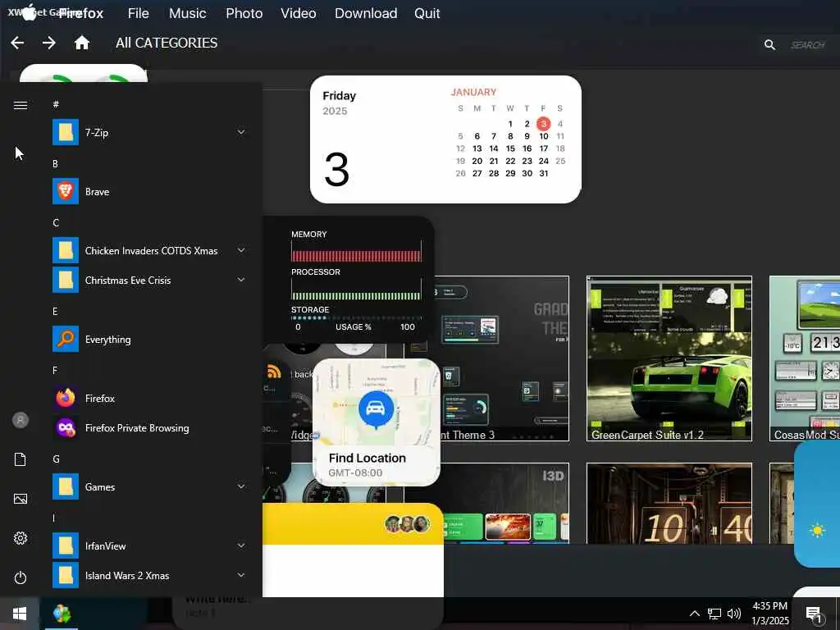Expand the Start menu hamburger icon
Image resolution: width=840 pixels, height=630 pixels.
[x=21, y=106]
